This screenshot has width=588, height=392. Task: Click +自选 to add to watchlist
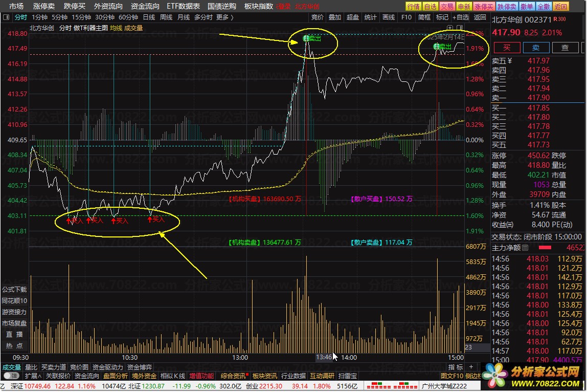pos(461,17)
